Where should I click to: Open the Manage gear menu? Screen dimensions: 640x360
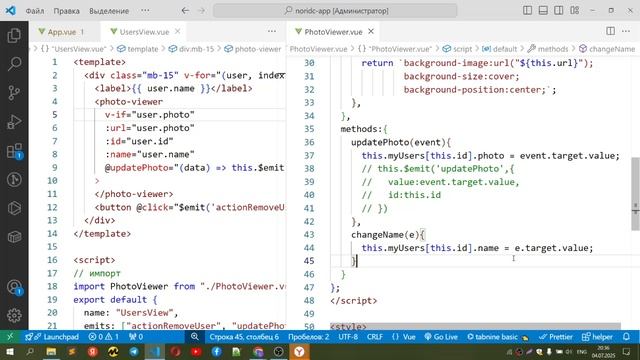[14, 316]
